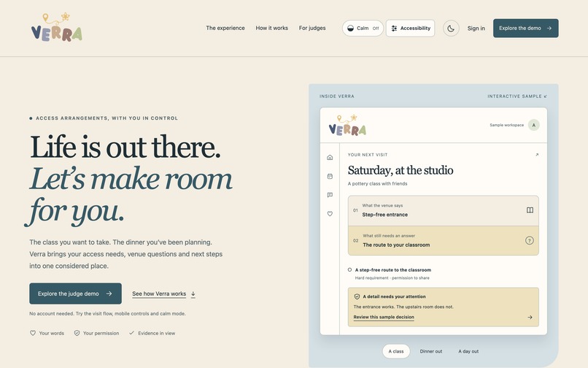
Task: Click shield icon on attention card
Action: tap(357, 296)
